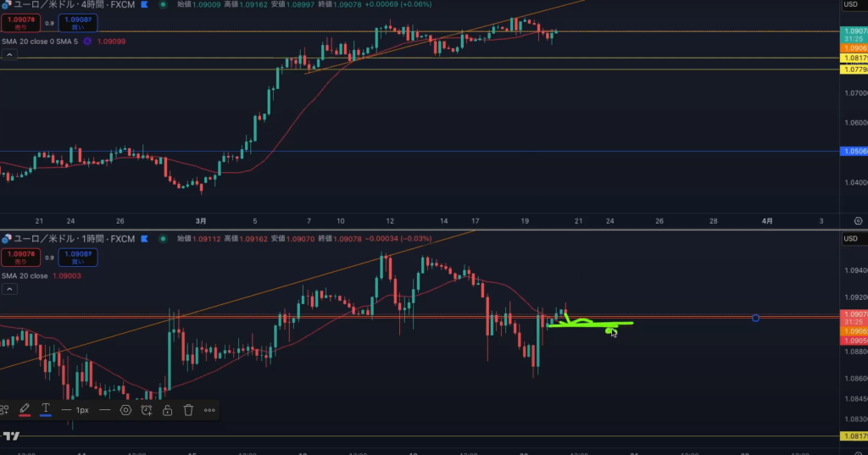Click sell button 1.09078 on 4-hour chart
This screenshot has height=455, width=868.
click(x=20, y=23)
